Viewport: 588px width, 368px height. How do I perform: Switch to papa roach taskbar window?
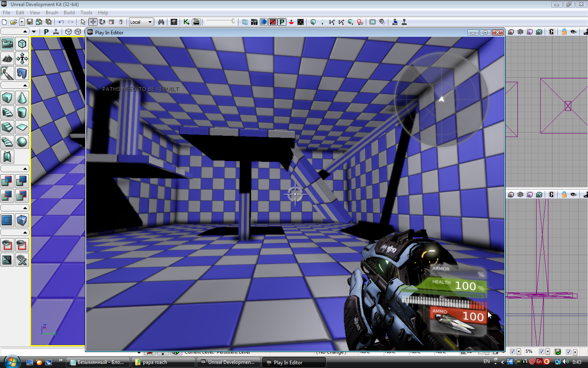coord(163,362)
